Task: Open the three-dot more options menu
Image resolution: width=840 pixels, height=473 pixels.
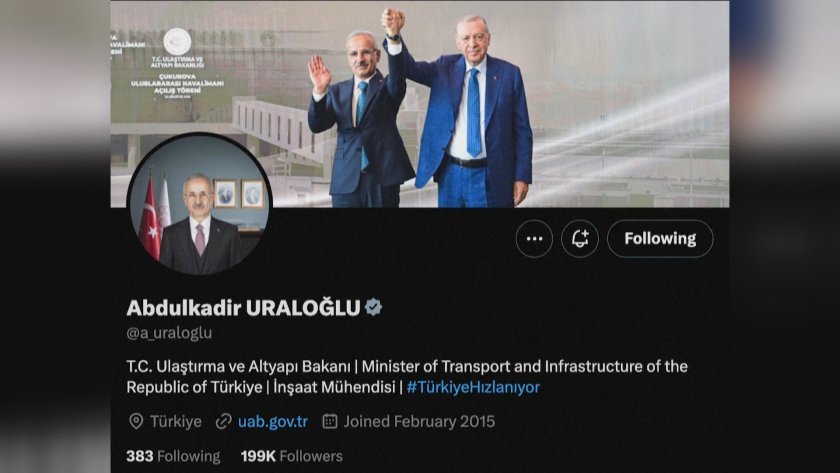Action: 534,239
